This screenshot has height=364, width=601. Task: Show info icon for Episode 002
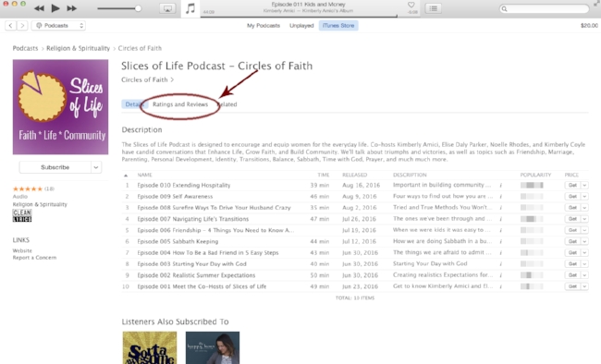pyautogui.click(x=500, y=275)
